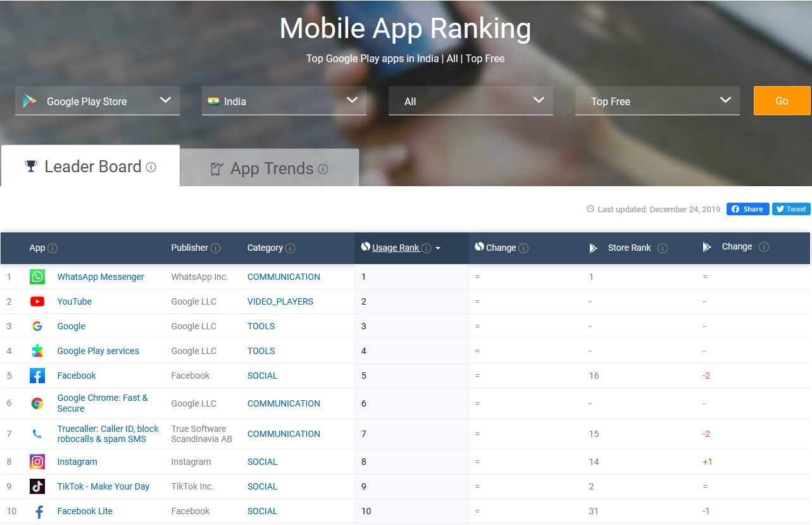Image resolution: width=812 pixels, height=525 pixels.
Task: Click the info icon on App Trends tab
Action: click(x=323, y=169)
